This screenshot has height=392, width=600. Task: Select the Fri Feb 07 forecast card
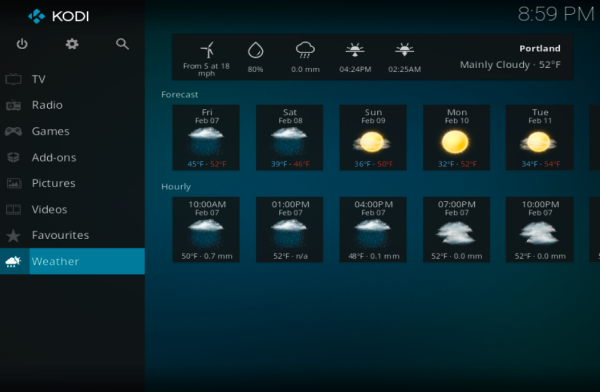tap(206, 137)
